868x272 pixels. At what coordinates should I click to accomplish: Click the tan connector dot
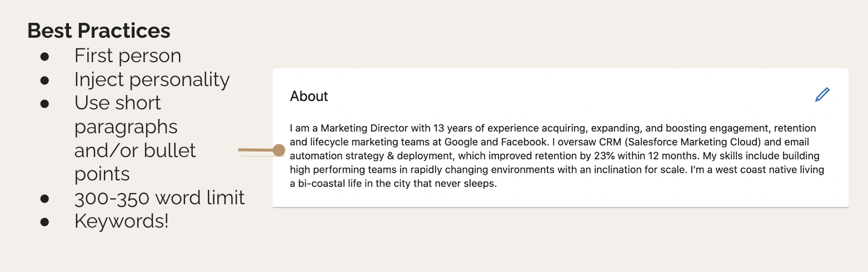279,150
